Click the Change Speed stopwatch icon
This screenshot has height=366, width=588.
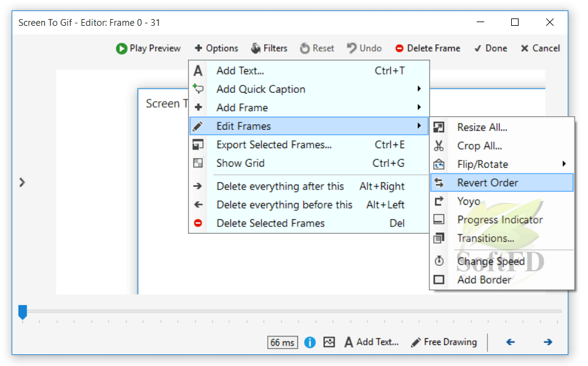[x=439, y=261]
